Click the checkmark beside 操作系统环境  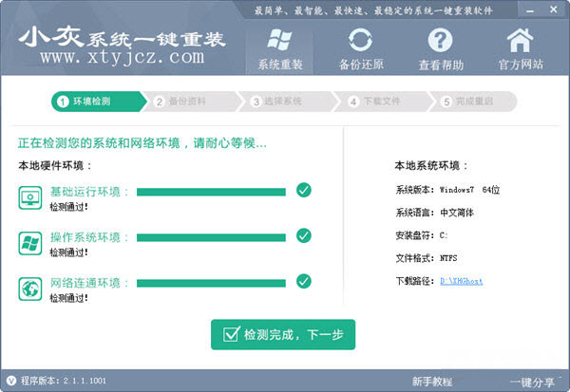[304, 235]
